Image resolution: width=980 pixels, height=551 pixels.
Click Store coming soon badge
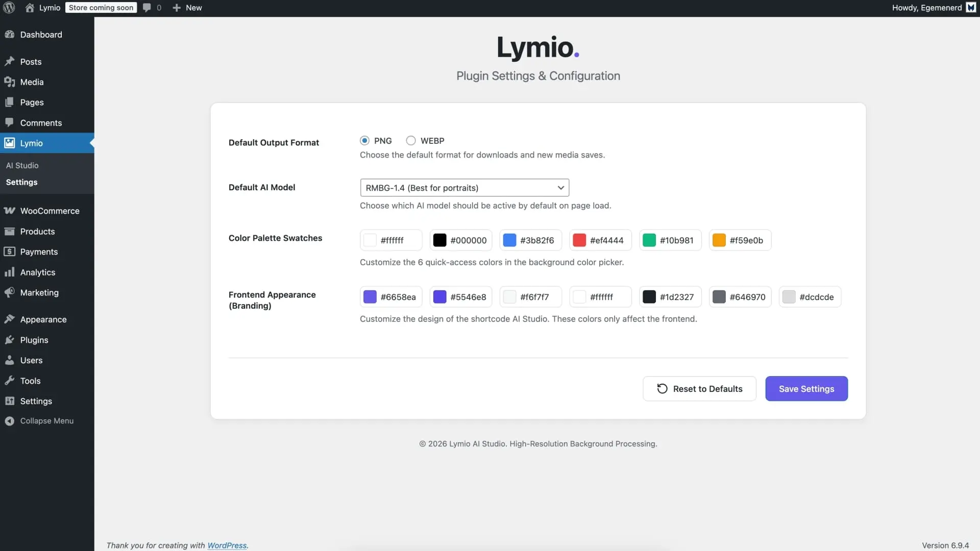coord(101,8)
